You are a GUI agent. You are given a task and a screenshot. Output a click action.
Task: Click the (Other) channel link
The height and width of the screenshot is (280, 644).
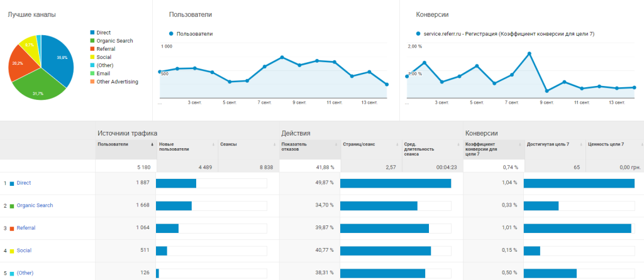point(25,273)
